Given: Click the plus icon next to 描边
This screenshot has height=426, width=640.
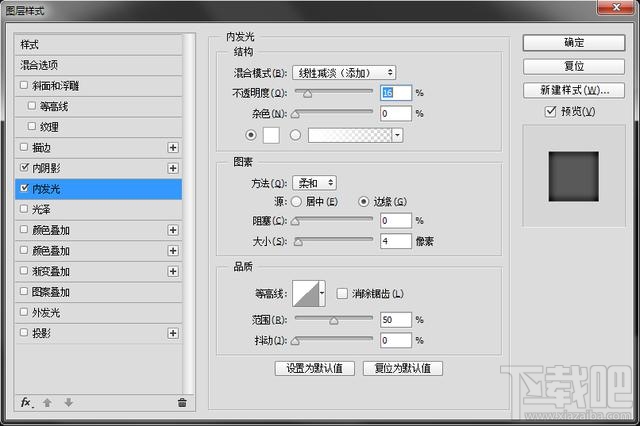Looking at the screenshot, I should pyautogui.click(x=173, y=148).
